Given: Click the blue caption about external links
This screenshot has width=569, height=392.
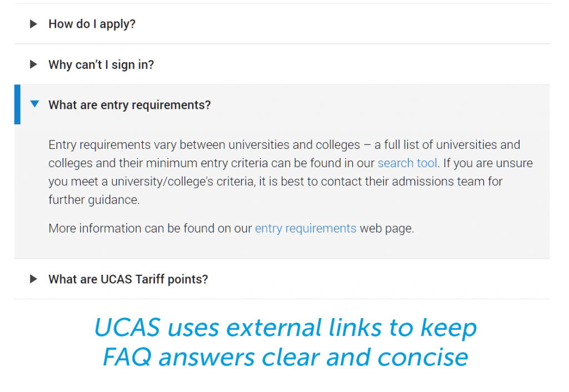Looking at the screenshot, I should pyautogui.click(x=285, y=341).
